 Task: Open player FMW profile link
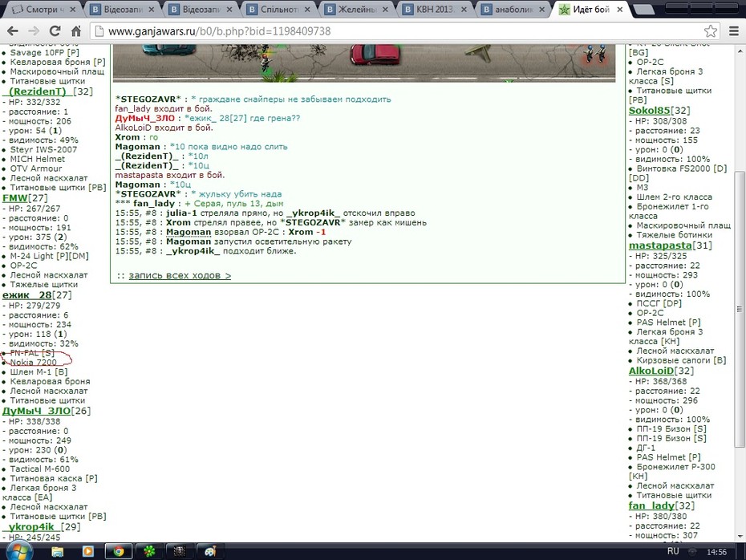(x=14, y=198)
